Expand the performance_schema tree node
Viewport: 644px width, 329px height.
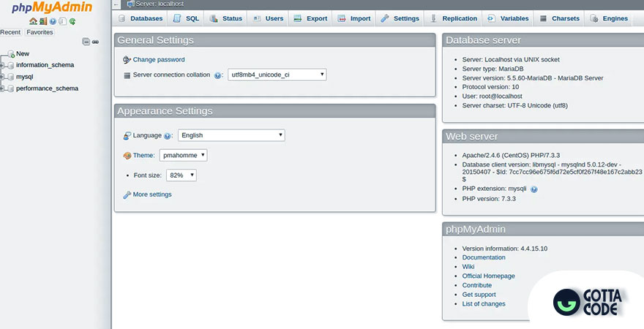coord(2,88)
